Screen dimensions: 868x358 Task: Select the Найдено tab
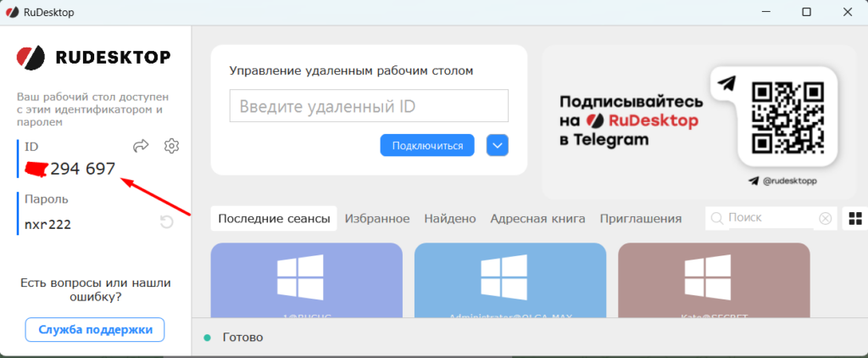tap(450, 219)
